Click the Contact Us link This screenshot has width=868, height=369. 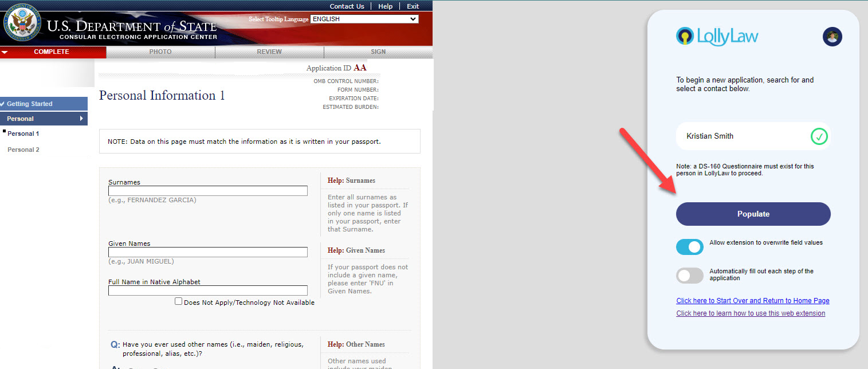(347, 6)
